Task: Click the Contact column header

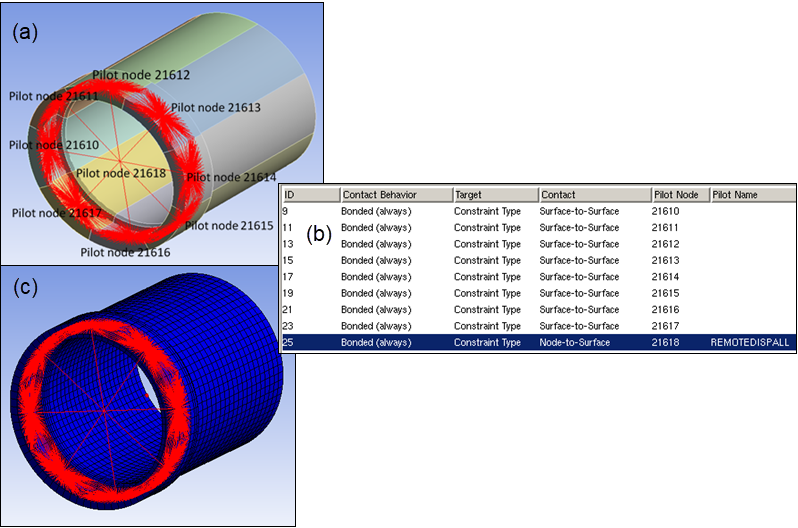Action: 595,194
